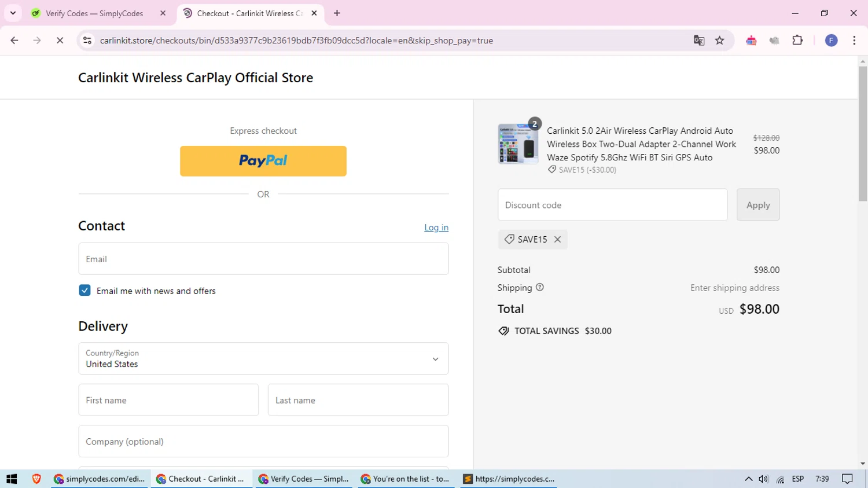This screenshot has width=868, height=488.
Task: Open the red robot extension icon
Action: [751, 41]
